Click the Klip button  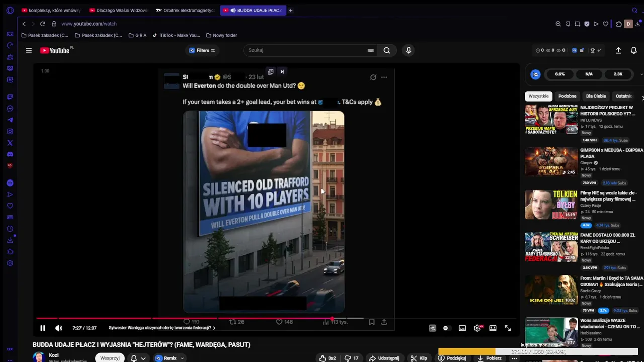click(x=419, y=358)
